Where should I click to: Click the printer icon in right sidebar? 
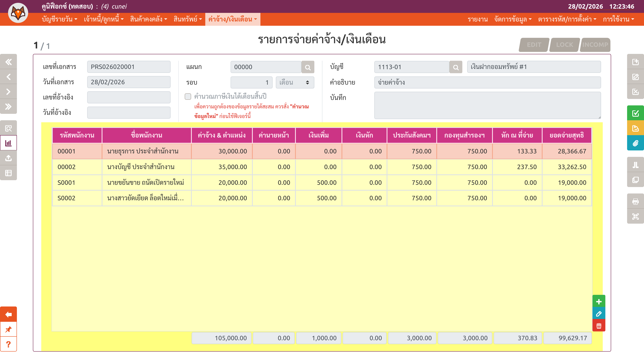[635, 201]
